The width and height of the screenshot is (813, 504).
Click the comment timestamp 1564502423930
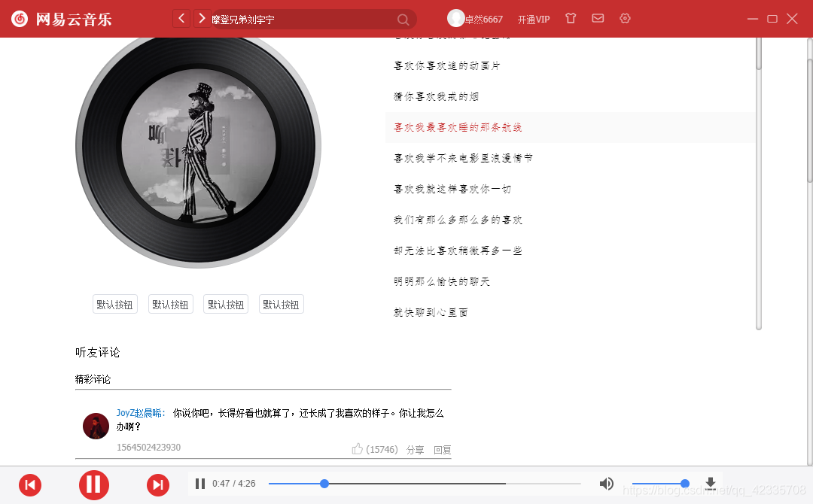point(149,447)
